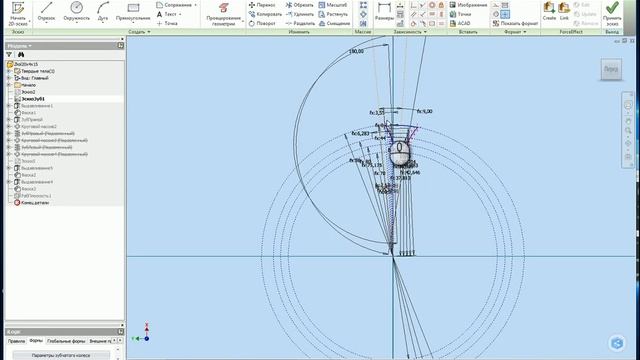Viewport: 640px width, 360px height.
Task: Click the ViewCube face in viewport
Action: [611, 69]
